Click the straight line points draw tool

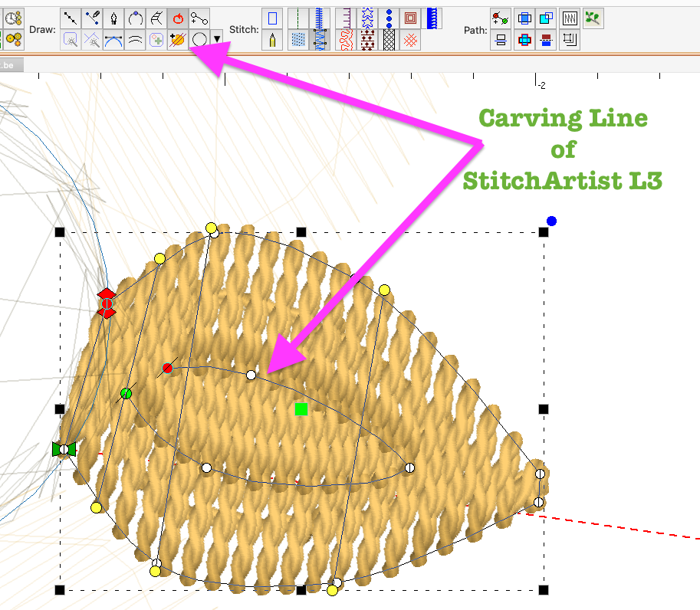click(71, 18)
